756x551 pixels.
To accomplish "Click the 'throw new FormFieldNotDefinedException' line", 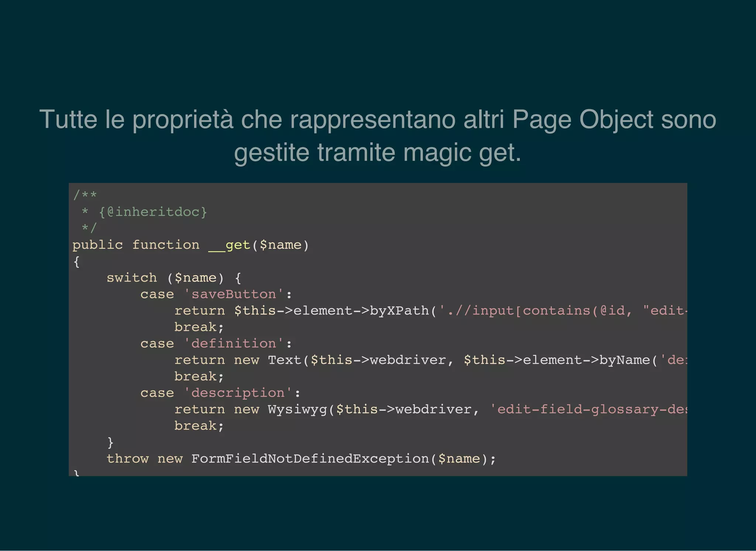I will [301, 459].
